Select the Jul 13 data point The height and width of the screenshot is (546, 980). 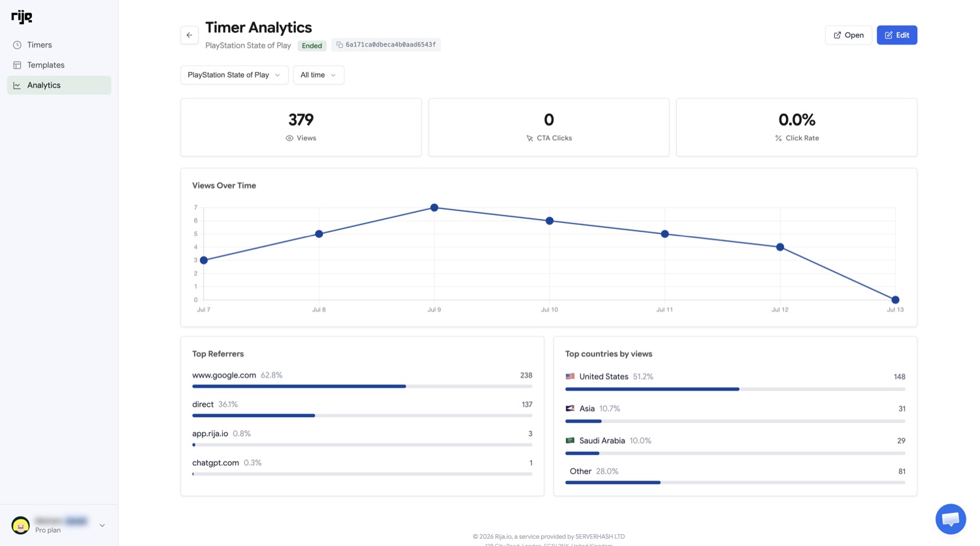[895, 300]
